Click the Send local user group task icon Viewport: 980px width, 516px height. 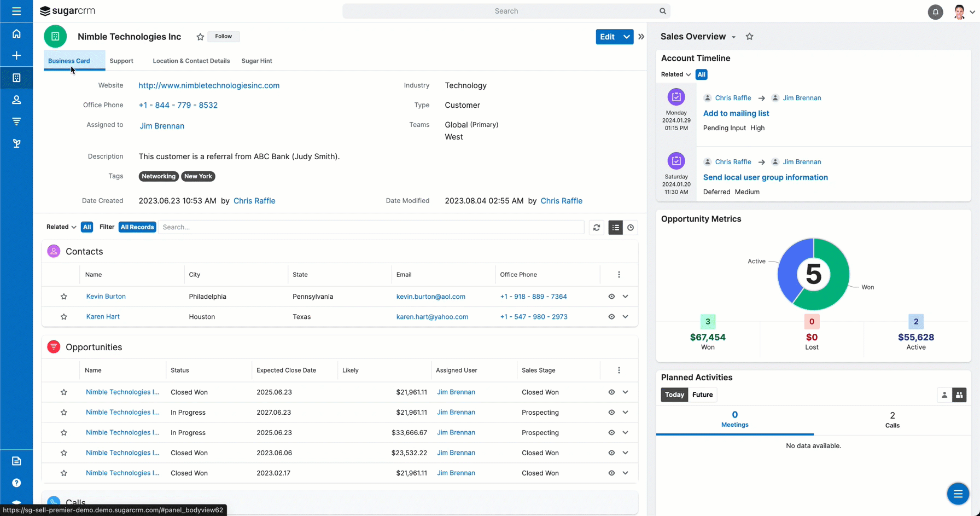tap(676, 161)
